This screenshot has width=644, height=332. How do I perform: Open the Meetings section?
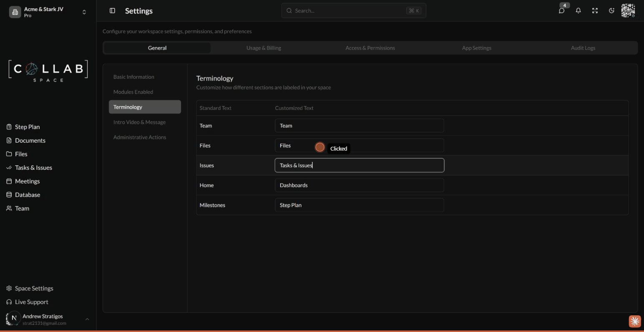[x=27, y=181]
